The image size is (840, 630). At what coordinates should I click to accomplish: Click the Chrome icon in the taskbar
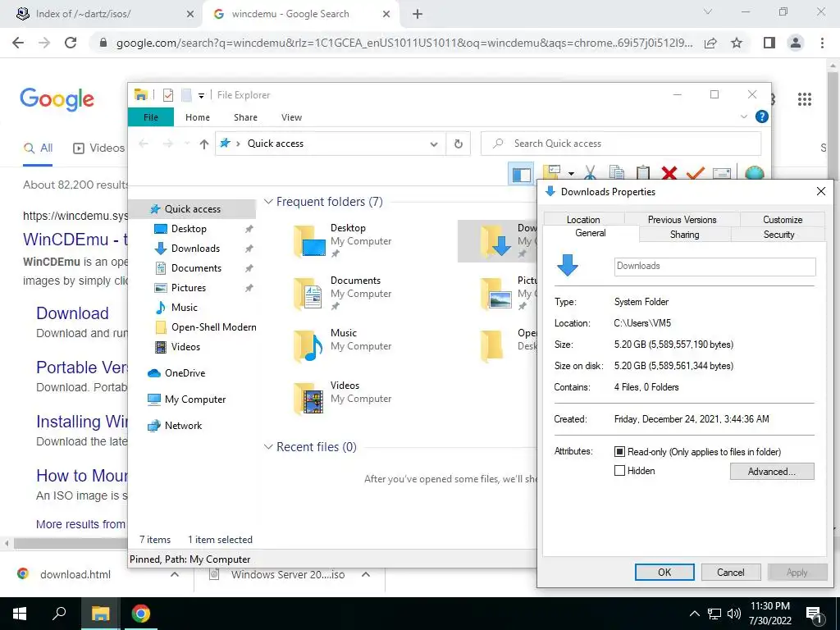point(141,614)
